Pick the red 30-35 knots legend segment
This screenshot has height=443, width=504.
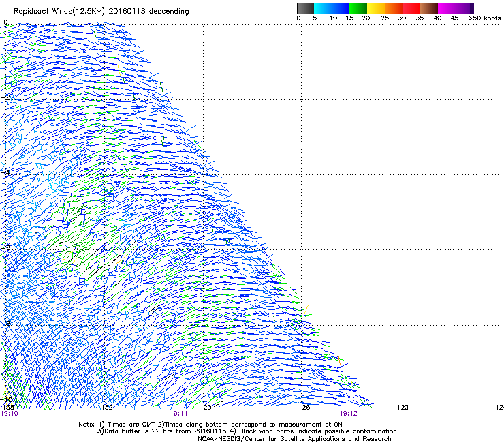pyautogui.click(x=411, y=8)
